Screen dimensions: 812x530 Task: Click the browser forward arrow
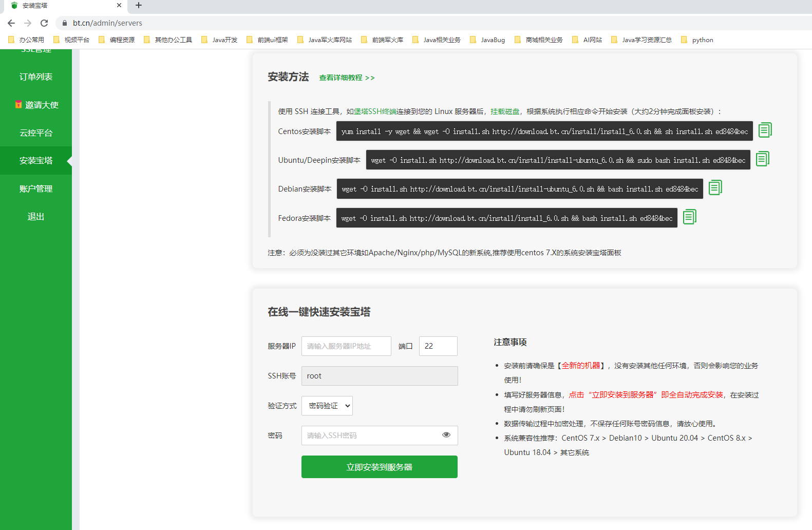click(28, 23)
